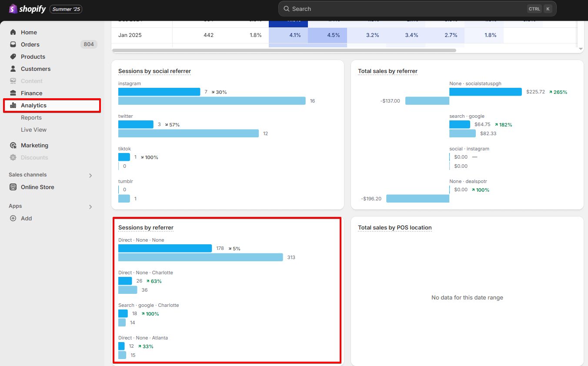Click the Online Store storefront icon
The width and height of the screenshot is (588, 366).
tap(13, 187)
